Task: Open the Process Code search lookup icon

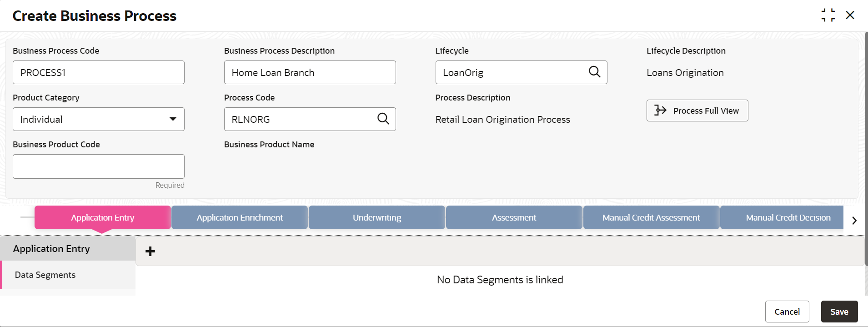Action: coord(383,119)
